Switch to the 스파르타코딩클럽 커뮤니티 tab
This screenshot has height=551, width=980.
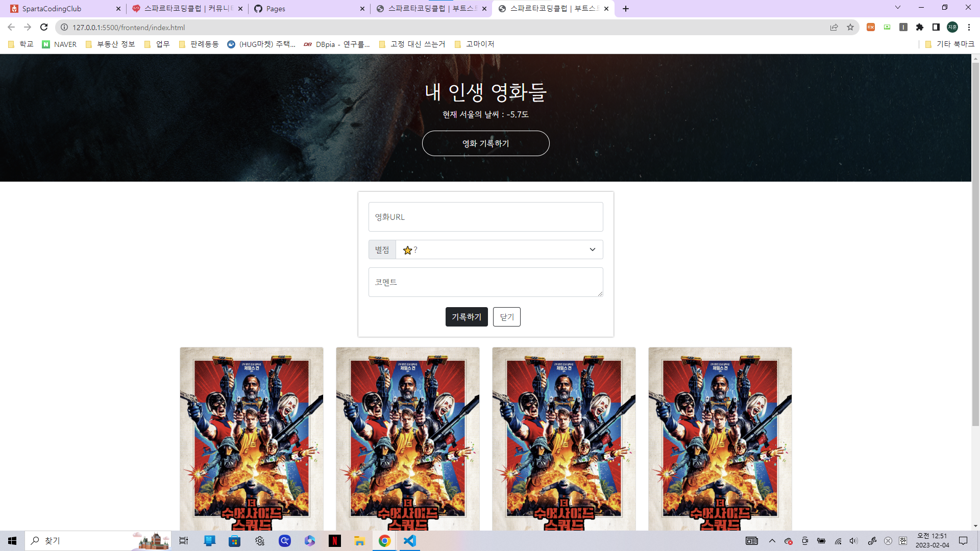(187, 9)
